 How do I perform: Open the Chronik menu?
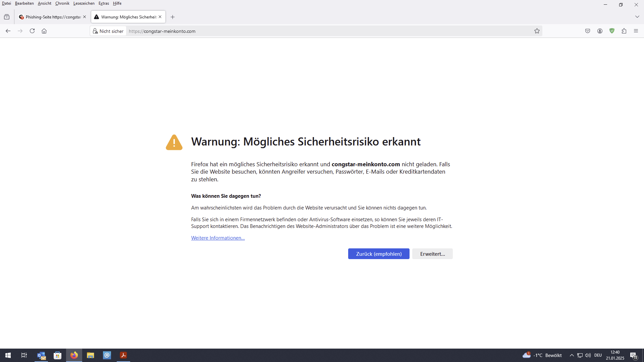[62, 3]
